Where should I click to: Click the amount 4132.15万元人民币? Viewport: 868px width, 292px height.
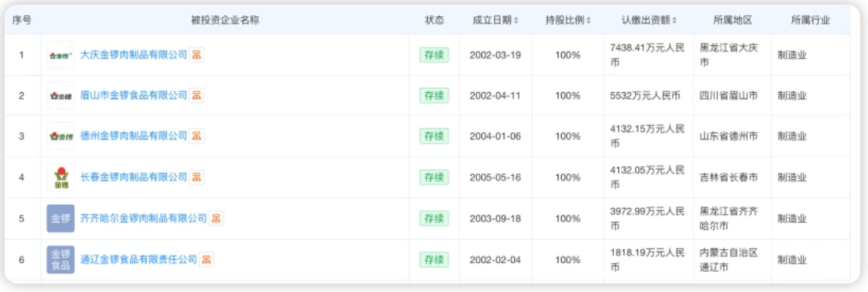pos(648,136)
